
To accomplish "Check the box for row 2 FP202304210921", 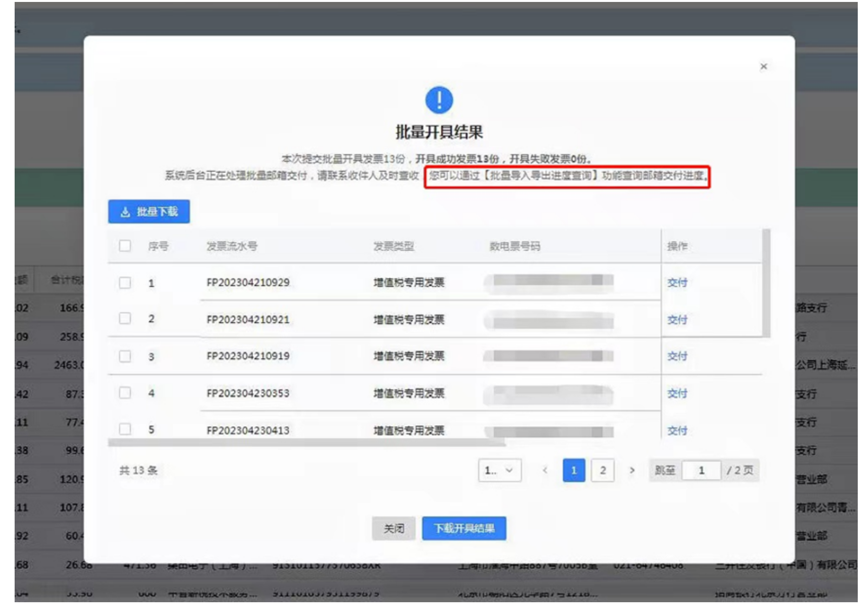I will coord(125,319).
